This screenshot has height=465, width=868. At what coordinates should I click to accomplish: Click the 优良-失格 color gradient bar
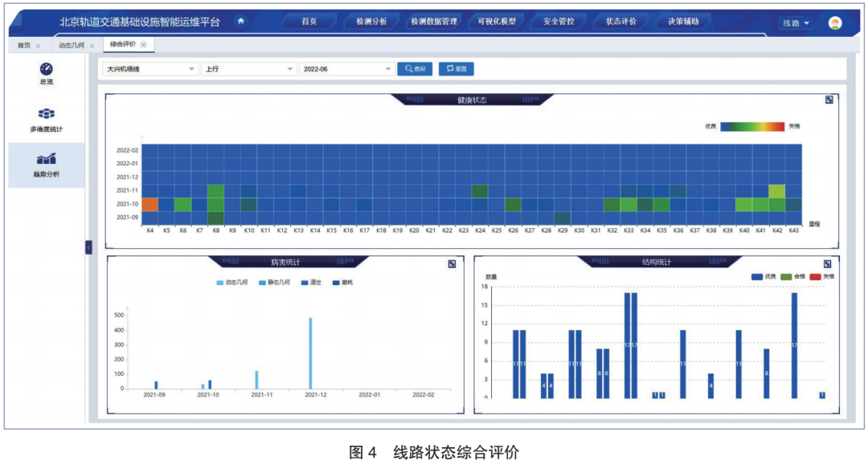751,126
